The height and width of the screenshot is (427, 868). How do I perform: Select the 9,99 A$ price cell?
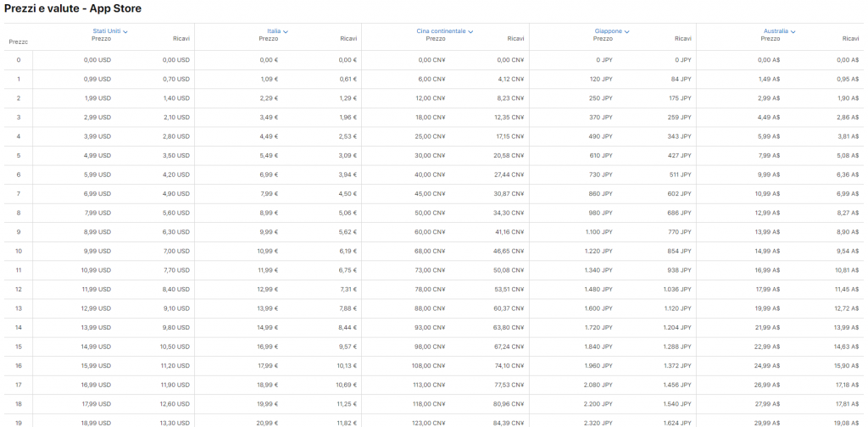[769, 175]
